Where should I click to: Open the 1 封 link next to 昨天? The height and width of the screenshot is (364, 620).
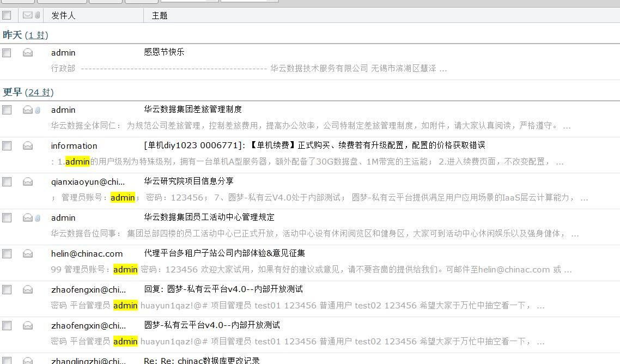point(37,35)
